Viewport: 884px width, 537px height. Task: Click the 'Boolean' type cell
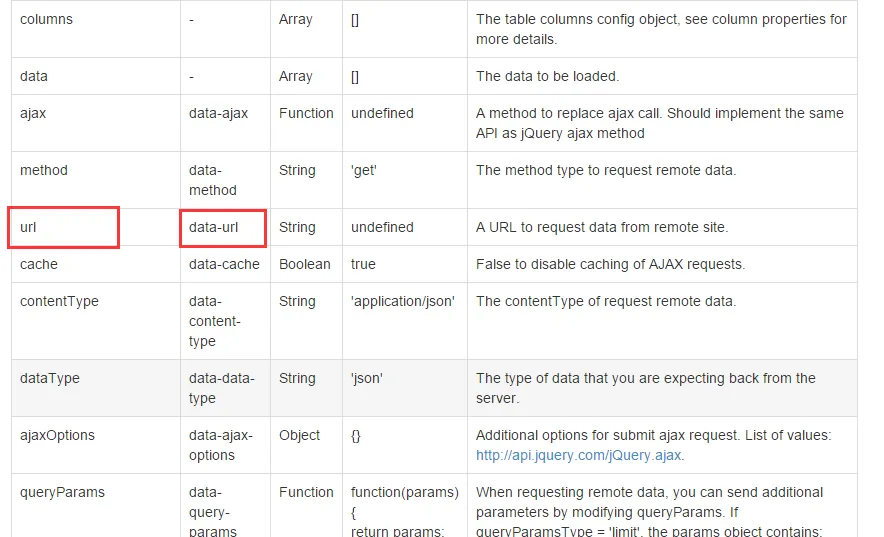304,264
